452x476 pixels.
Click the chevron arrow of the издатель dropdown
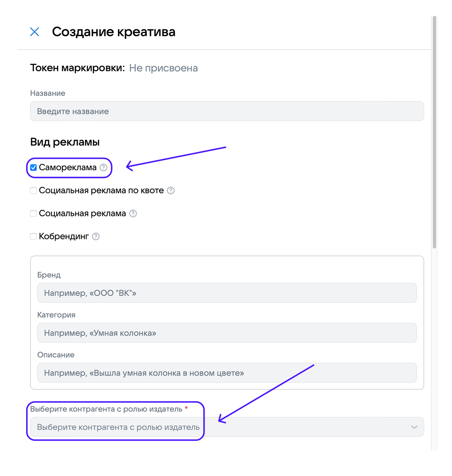click(414, 427)
